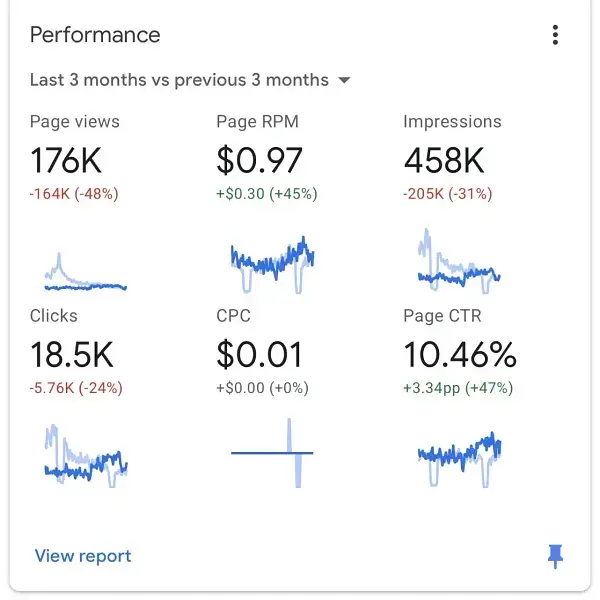Select the CPC $0.01 value
Screen dimensions: 600x600
(x=260, y=354)
